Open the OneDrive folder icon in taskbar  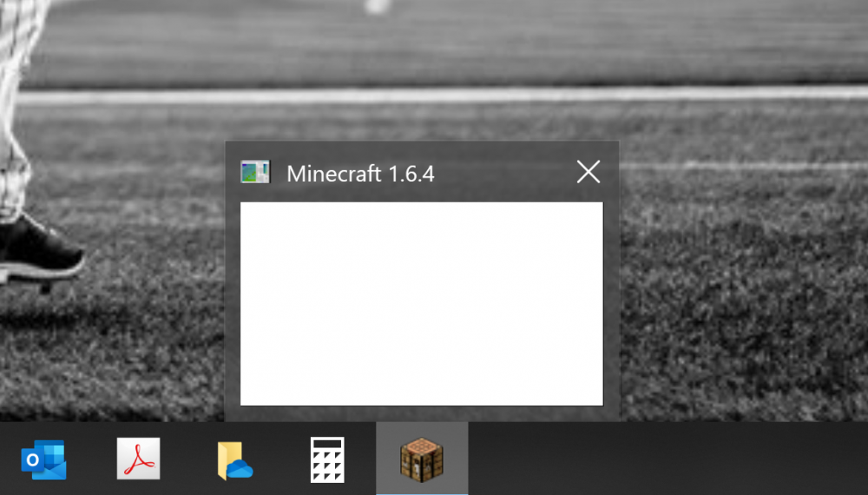pos(234,460)
